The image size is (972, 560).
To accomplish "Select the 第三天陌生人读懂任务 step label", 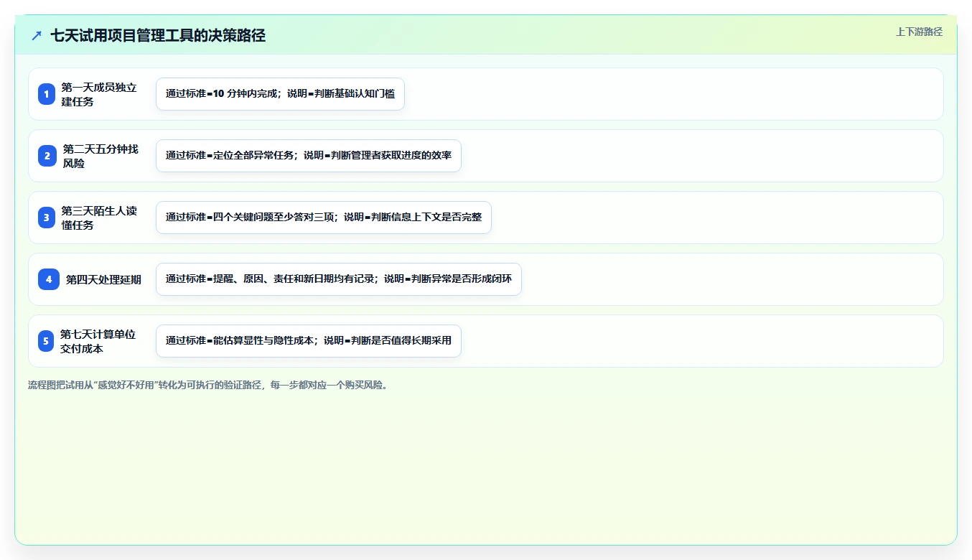I will (99, 218).
